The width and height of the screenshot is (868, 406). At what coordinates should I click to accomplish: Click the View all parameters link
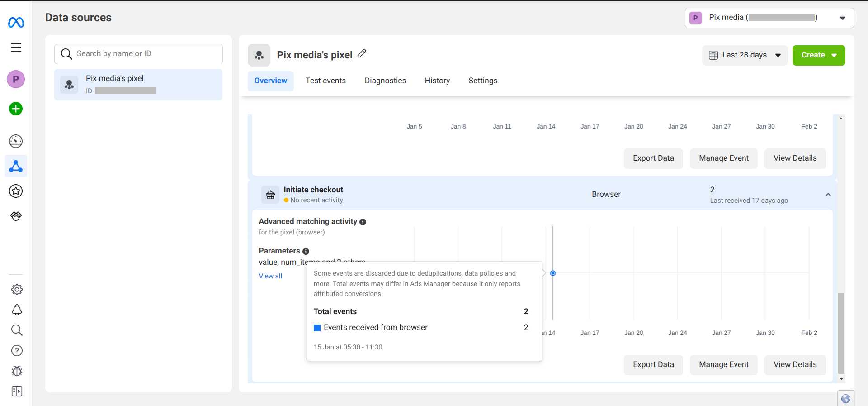[270, 276]
